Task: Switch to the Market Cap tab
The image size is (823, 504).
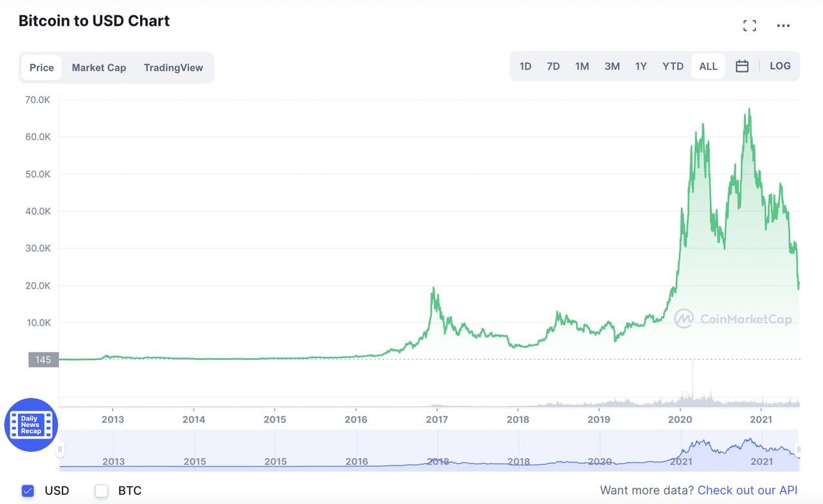Action: coord(99,67)
